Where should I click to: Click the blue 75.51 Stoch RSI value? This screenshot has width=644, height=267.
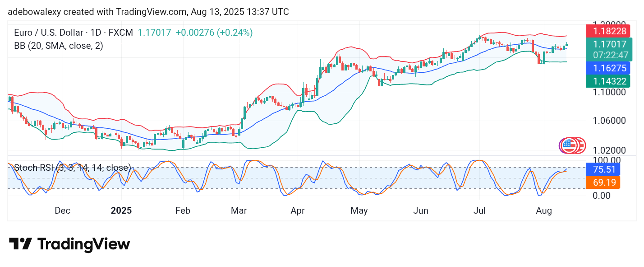(603, 169)
